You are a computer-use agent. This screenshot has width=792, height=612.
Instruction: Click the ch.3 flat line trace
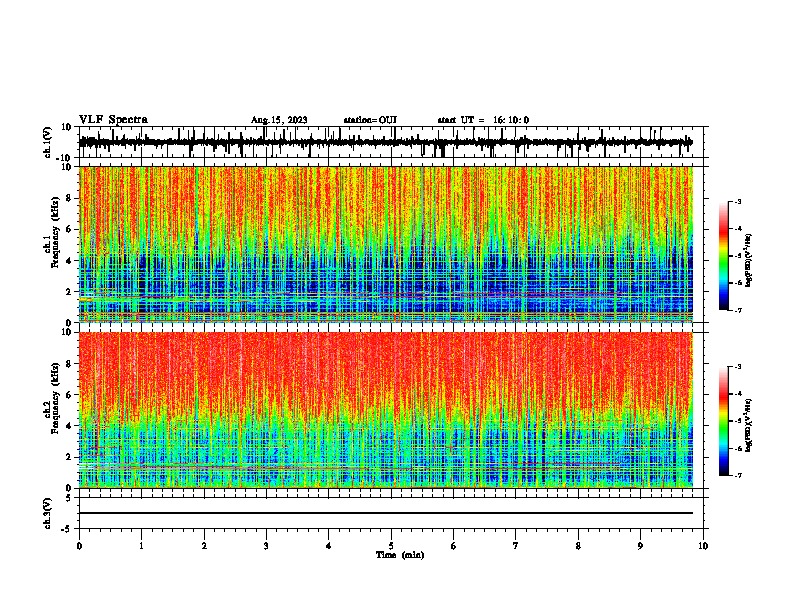point(386,513)
